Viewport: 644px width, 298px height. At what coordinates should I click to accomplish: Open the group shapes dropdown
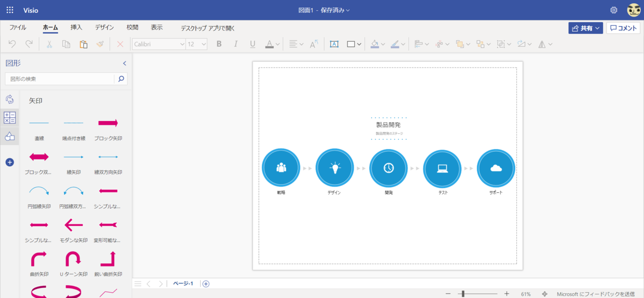503,44
